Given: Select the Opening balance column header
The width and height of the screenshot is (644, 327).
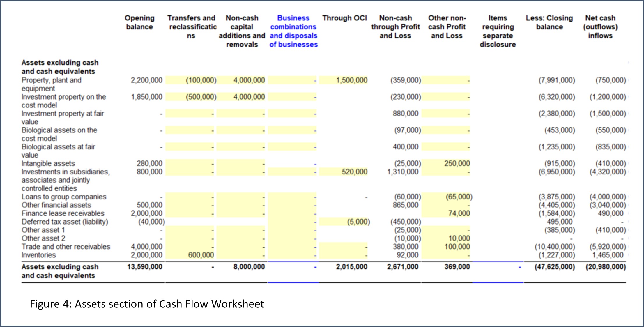Looking at the screenshot, I should pyautogui.click(x=139, y=22).
